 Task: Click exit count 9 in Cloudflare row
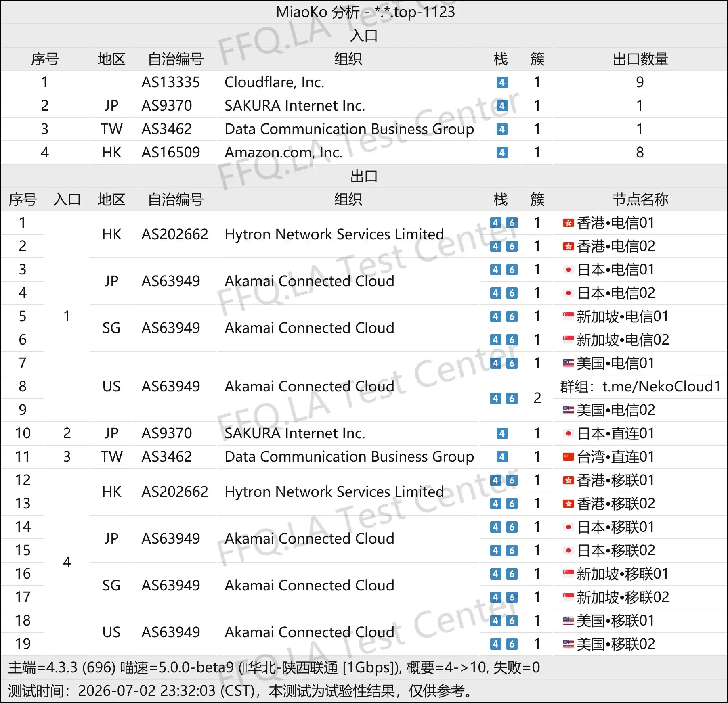click(640, 82)
